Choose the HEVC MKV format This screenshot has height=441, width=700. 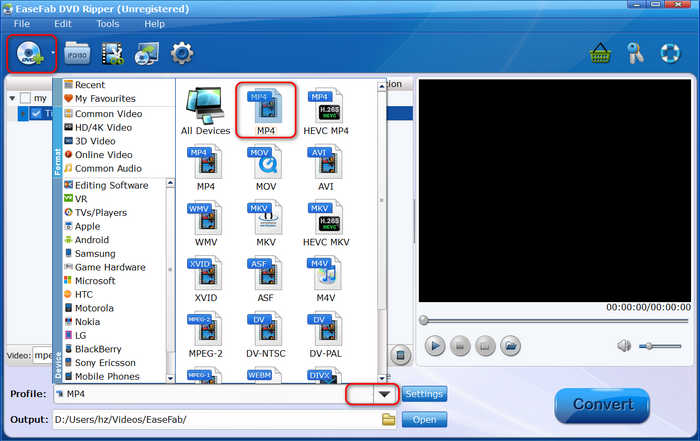click(x=326, y=223)
